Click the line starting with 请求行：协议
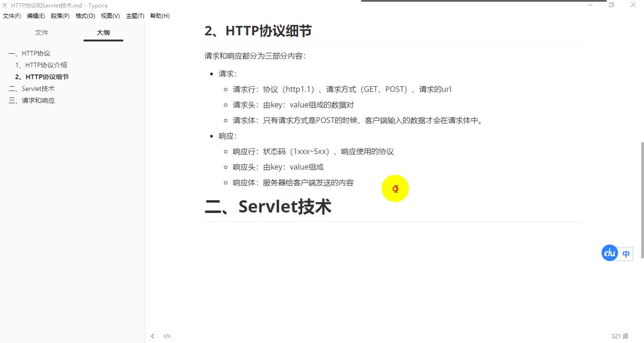 click(342, 89)
